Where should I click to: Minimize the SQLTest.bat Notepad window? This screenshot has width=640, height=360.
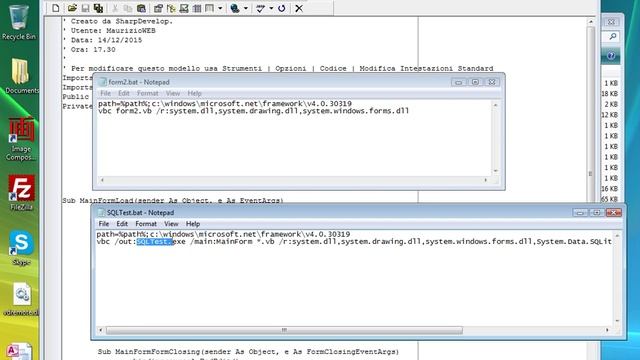click(580, 213)
